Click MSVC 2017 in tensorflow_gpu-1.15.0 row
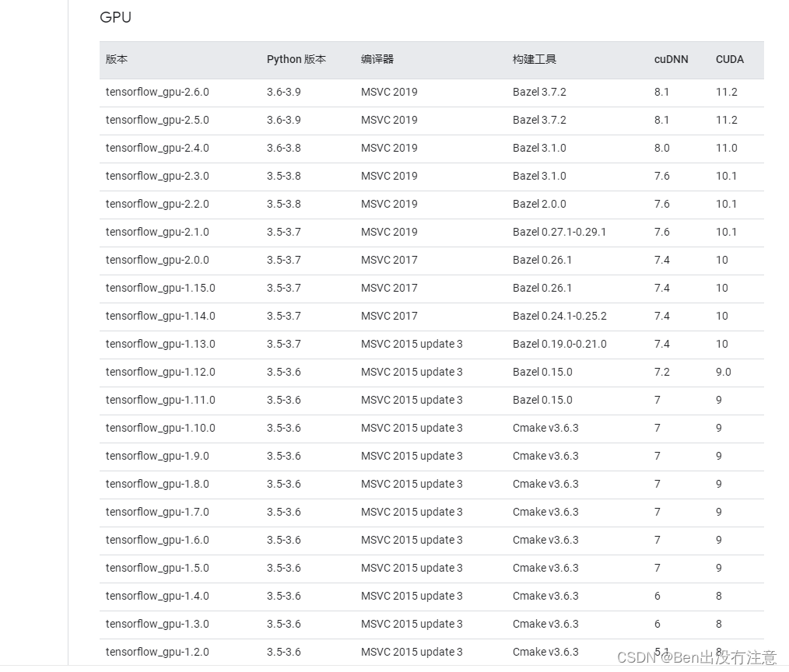Screen dimensions: 789x672 point(389,289)
